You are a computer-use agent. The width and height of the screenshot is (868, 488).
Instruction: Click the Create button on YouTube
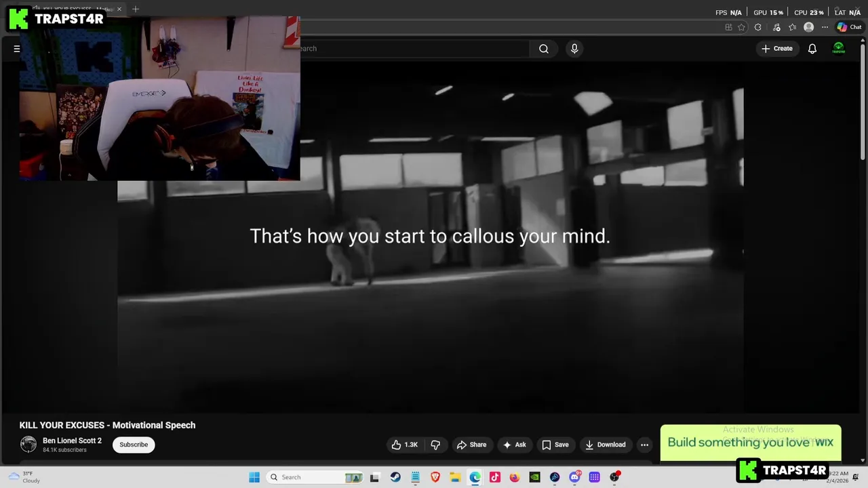776,49
